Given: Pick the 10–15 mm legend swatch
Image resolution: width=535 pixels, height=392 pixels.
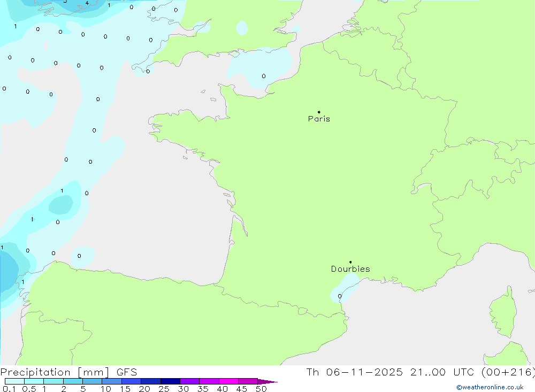Looking at the screenshot, I should [x=112, y=381].
